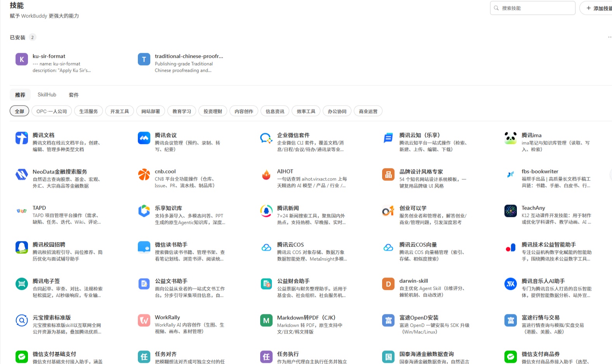Open the 腾讯校园招聘 icon
This screenshot has height=364, width=612.
(x=22, y=247)
